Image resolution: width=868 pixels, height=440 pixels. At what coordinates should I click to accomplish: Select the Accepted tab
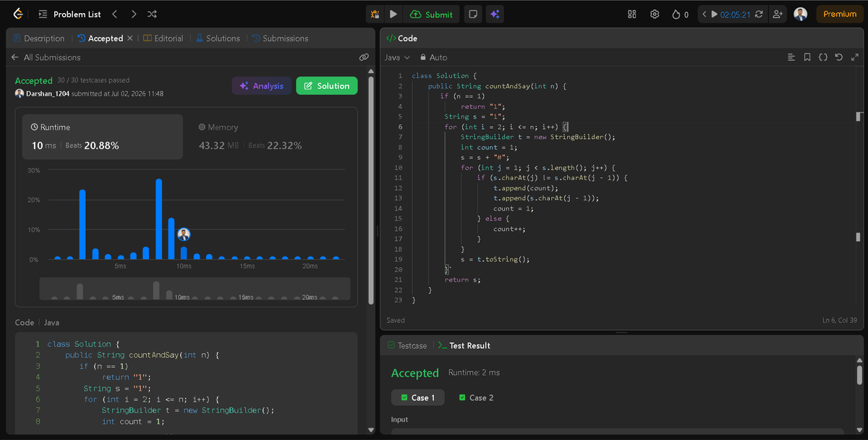pos(100,38)
